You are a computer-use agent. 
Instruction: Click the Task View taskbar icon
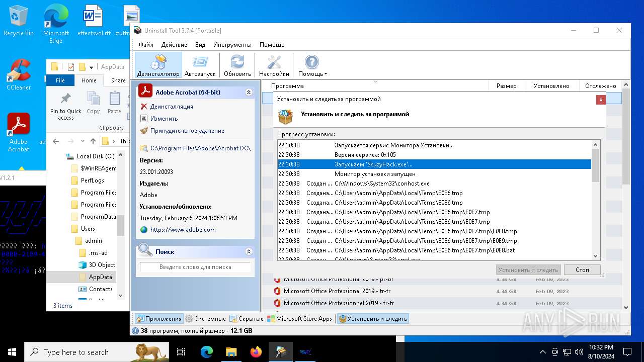[x=182, y=352]
